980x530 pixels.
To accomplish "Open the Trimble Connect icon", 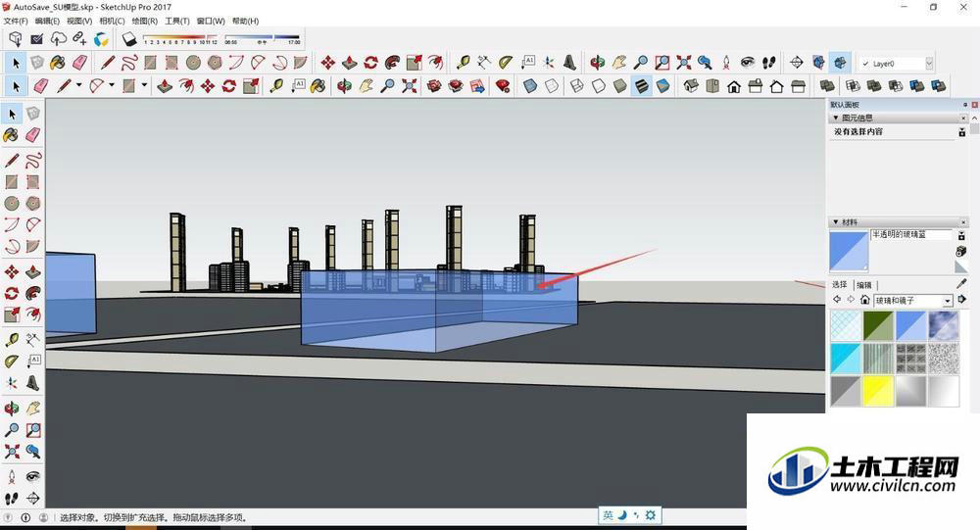I will tap(101, 39).
